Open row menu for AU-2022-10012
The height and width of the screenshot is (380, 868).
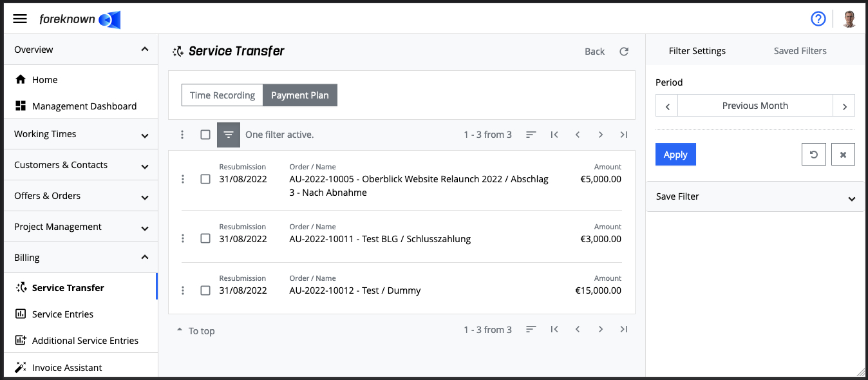click(x=183, y=290)
